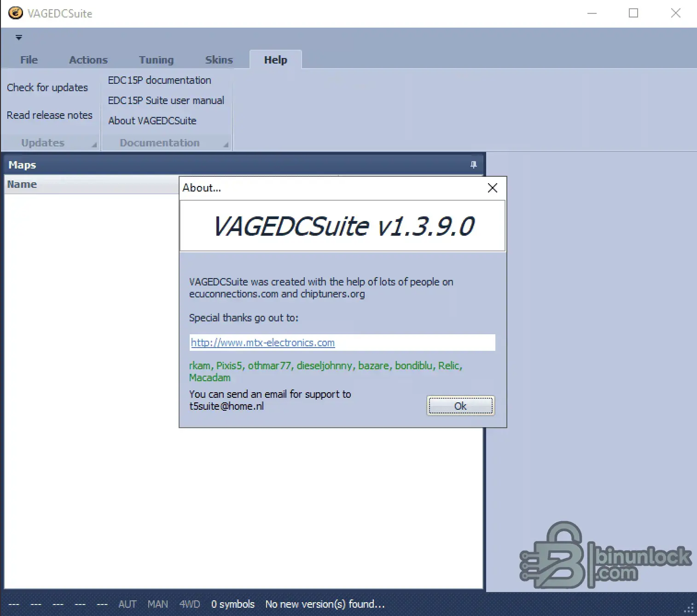Open EDC15P Suite user manual
Image resolution: width=697 pixels, height=616 pixels.
(x=166, y=100)
